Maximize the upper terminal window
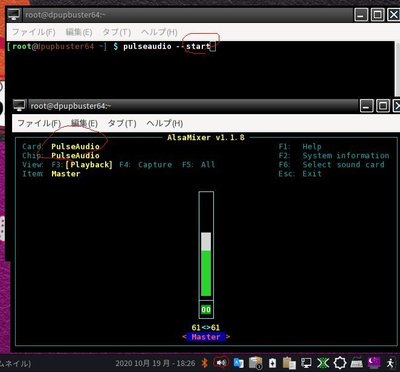400x372 pixels. point(377,15)
